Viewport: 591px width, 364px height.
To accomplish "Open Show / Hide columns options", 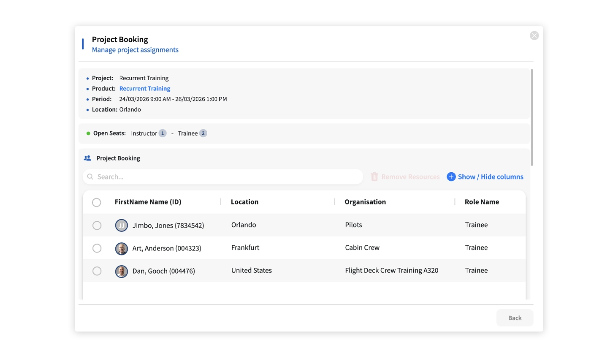I will 490,177.
